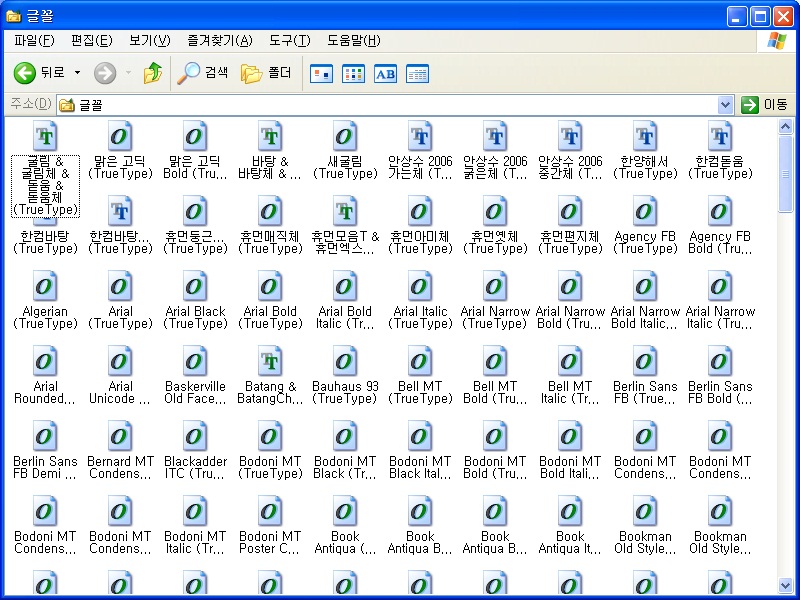Select the Agency FB (TrueType) font icon
This screenshot has height=600, width=800.
tap(645, 211)
